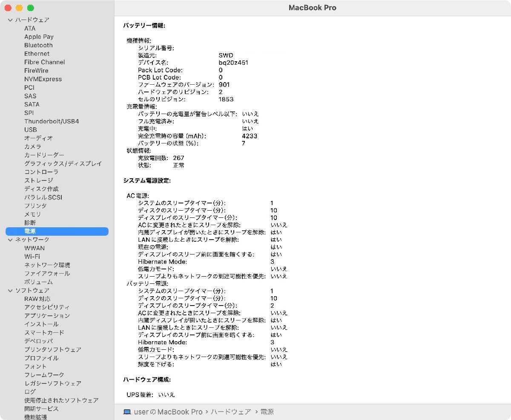Select レガシーソフトウェア in the sidebar
Image resolution: width=511 pixels, height=420 pixels.
pos(53,383)
